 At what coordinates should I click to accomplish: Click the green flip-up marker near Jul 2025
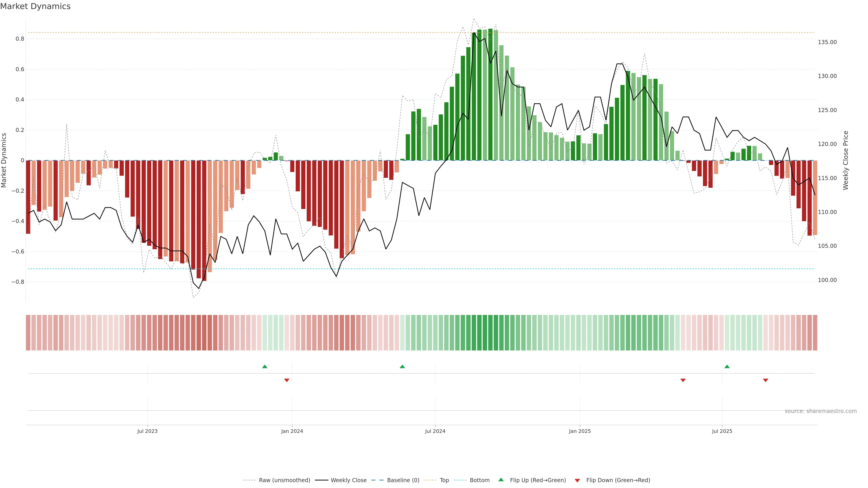(727, 366)
